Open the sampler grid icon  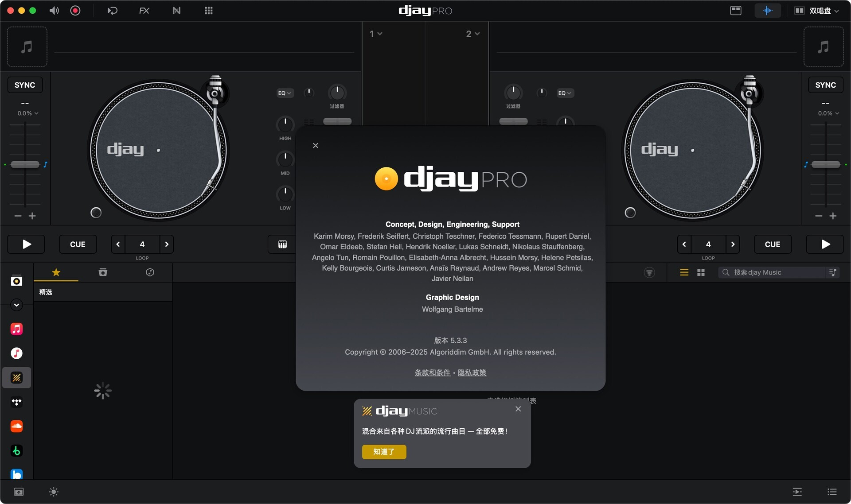[209, 11]
